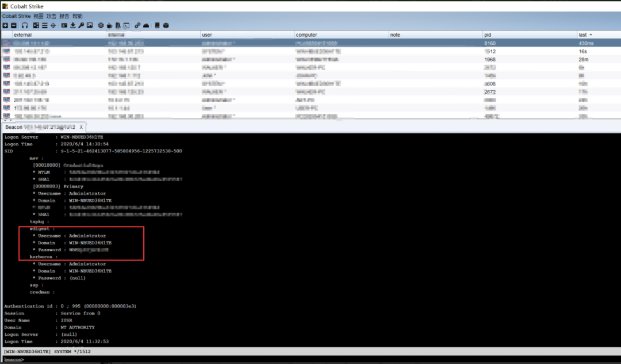621x364 pixels.
Task: Click the 'wdigest :' section label
Action: point(43,228)
